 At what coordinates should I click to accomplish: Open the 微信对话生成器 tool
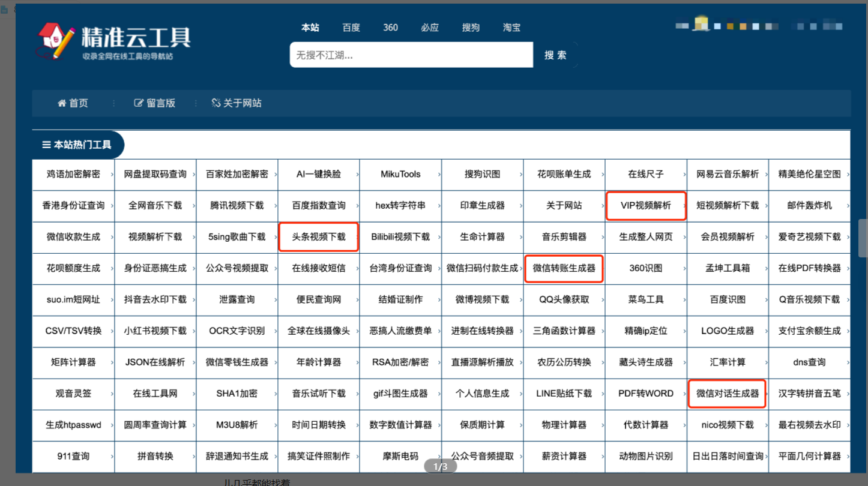[728, 394]
